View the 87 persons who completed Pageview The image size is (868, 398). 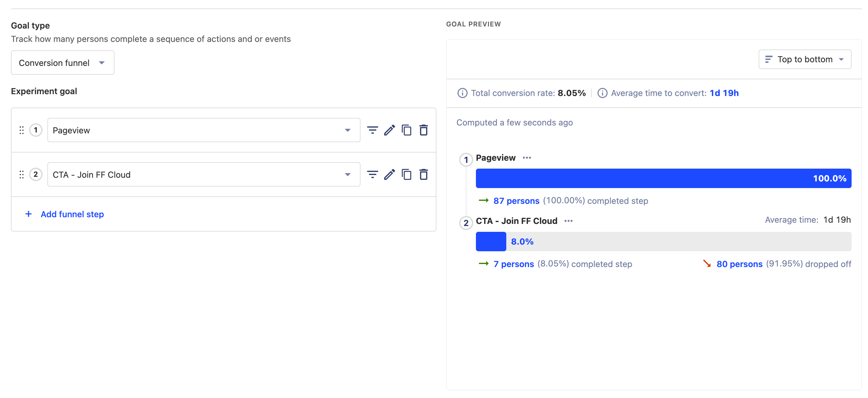pos(516,201)
